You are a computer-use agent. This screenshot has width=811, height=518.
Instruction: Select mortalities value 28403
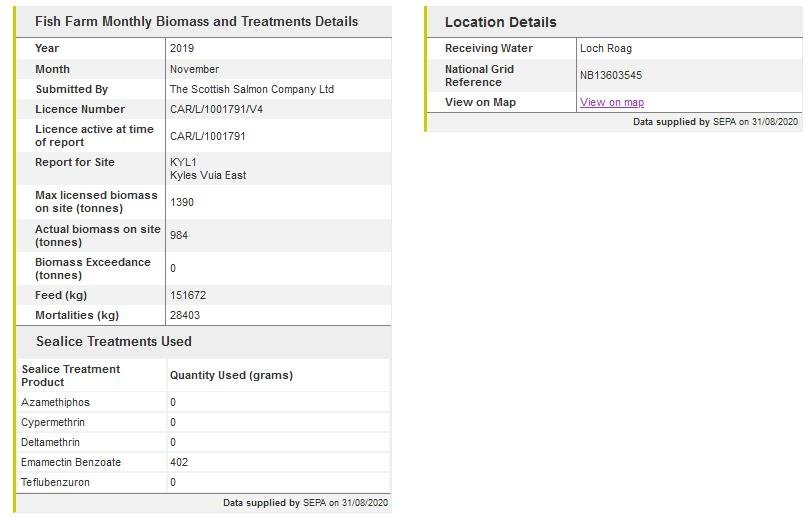186,315
